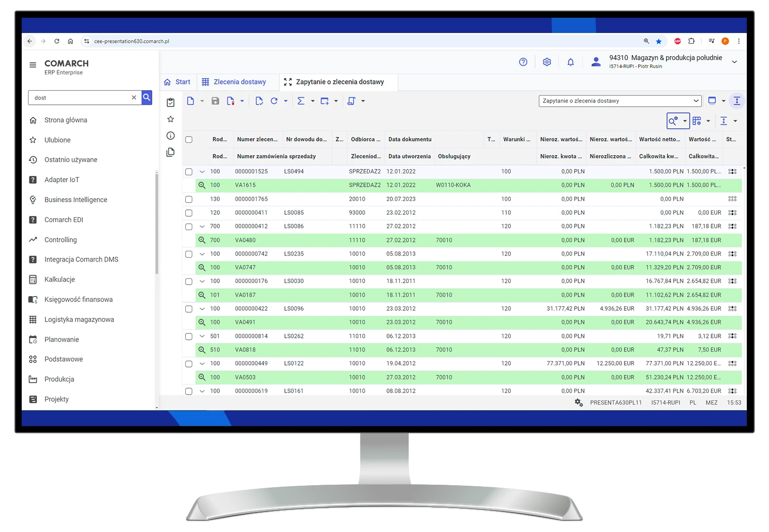
Task: Toggle the select-all header checkbox
Action: coord(189,139)
